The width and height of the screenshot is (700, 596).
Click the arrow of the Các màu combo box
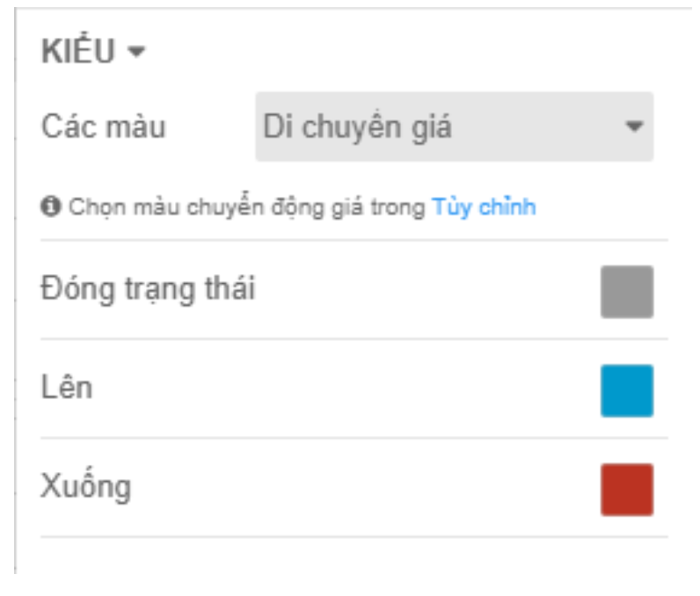(634, 127)
